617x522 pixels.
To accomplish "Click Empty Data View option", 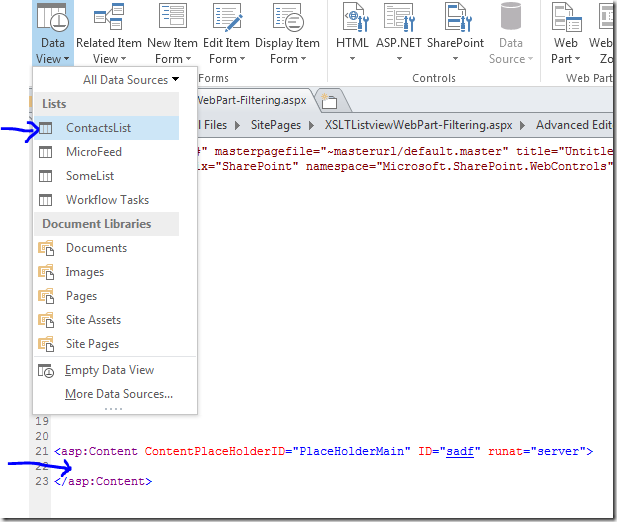I will (109, 370).
